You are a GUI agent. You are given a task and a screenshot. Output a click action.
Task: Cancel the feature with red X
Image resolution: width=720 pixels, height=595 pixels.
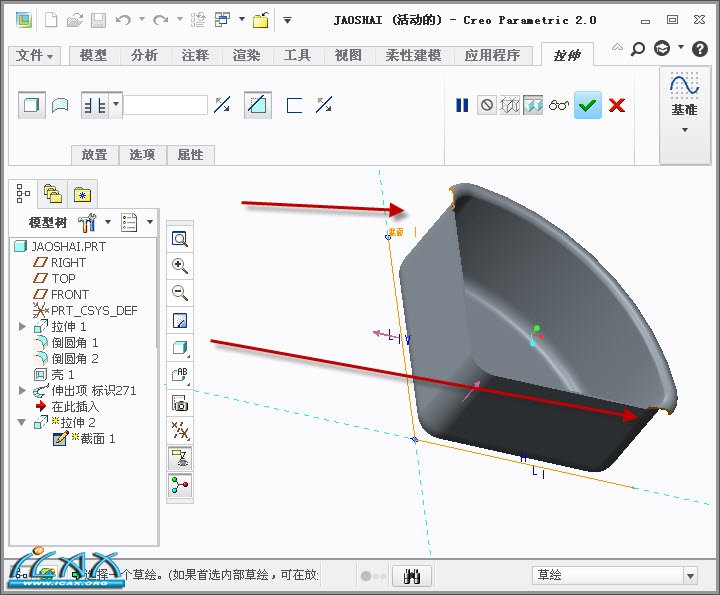coord(617,105)
